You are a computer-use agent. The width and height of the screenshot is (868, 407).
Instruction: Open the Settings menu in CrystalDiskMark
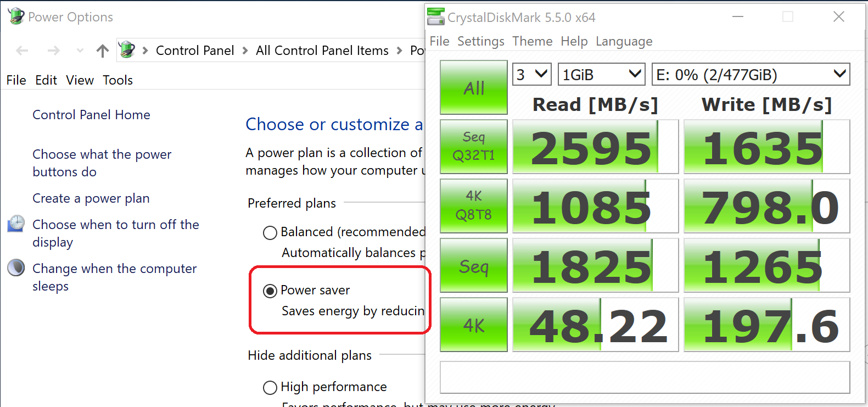(x=480, y=42)
